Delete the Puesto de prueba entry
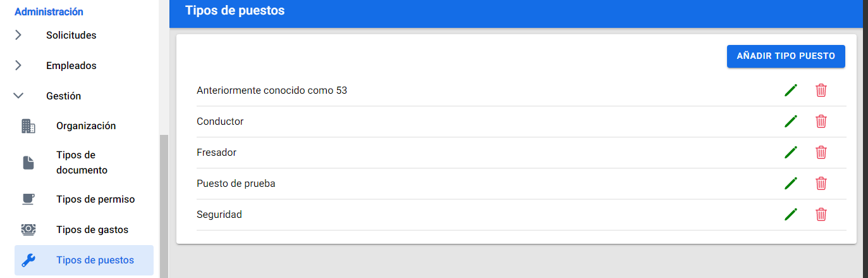 [821, 184]
